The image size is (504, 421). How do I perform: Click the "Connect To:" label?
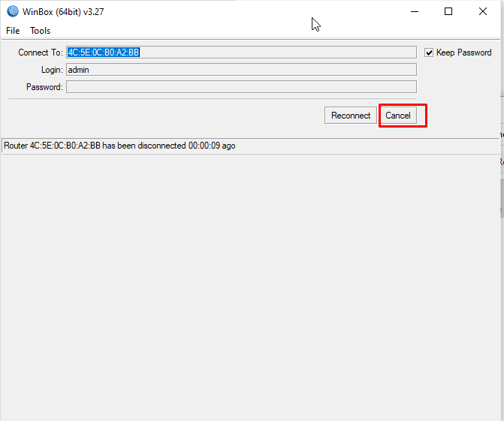click(x=41, y=53)
